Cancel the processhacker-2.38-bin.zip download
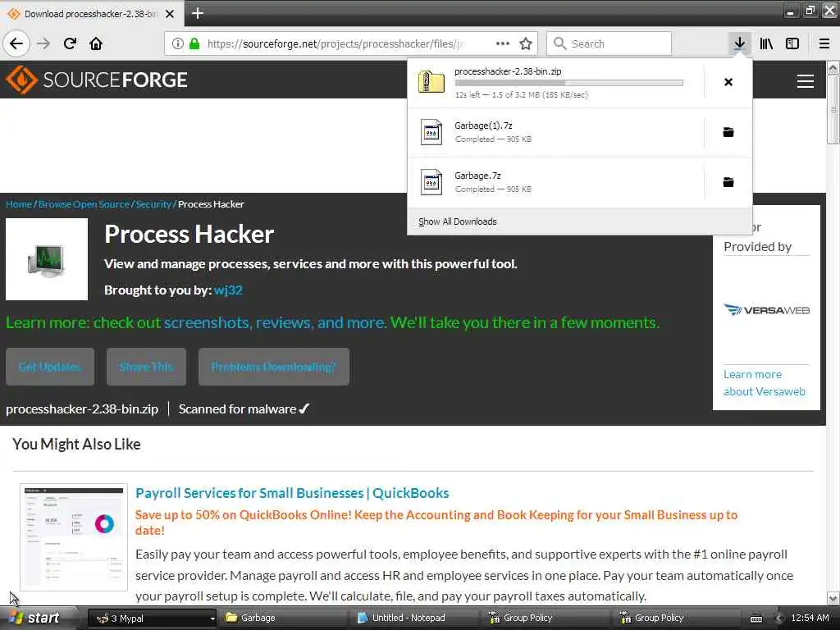Viewport: 840px width, 630px height. coord(728,82)
